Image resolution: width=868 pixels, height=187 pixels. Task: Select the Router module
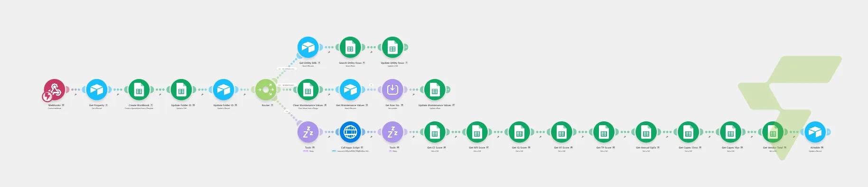click(266, 89)
